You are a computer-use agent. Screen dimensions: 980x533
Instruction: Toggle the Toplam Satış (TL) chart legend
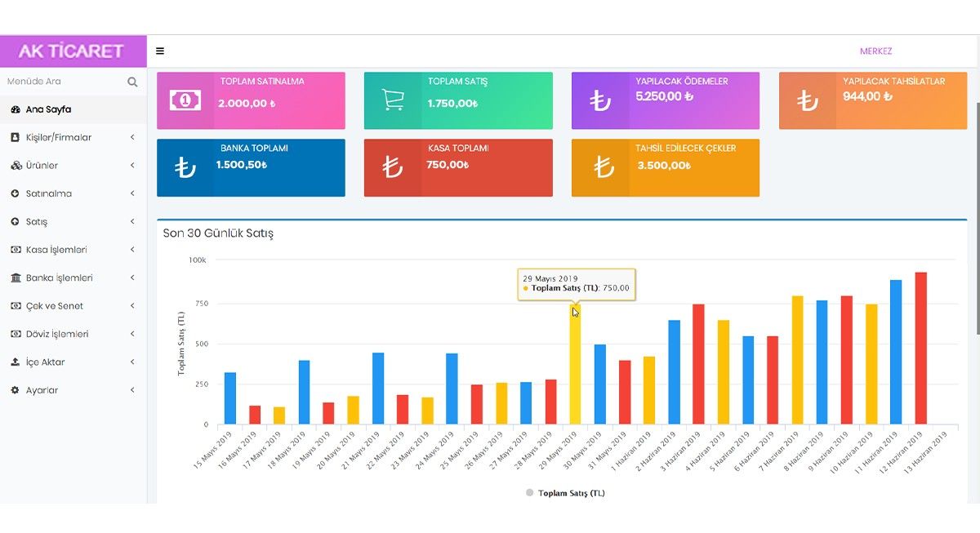click(565, 493)
